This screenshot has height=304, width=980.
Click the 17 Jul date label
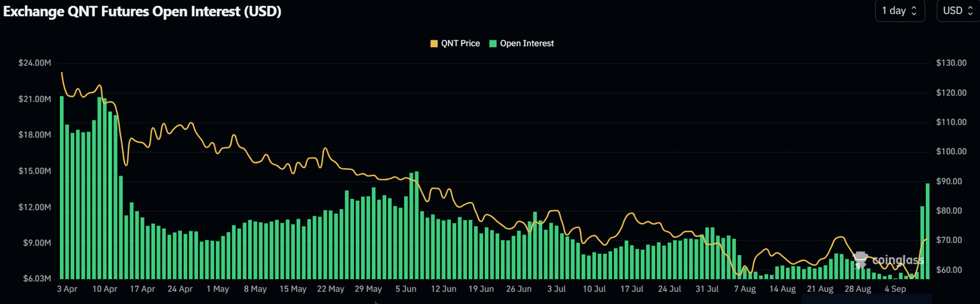[x=632, y=289]
